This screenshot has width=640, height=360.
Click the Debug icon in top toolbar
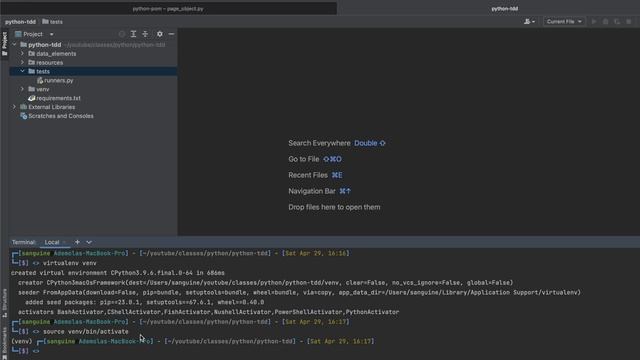(x=606, y=22)
